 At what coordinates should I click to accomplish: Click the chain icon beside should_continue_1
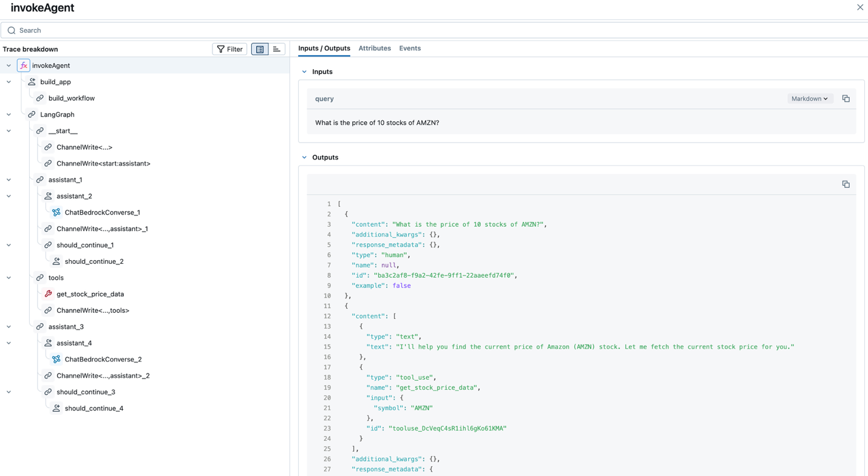tap(48, 246)
